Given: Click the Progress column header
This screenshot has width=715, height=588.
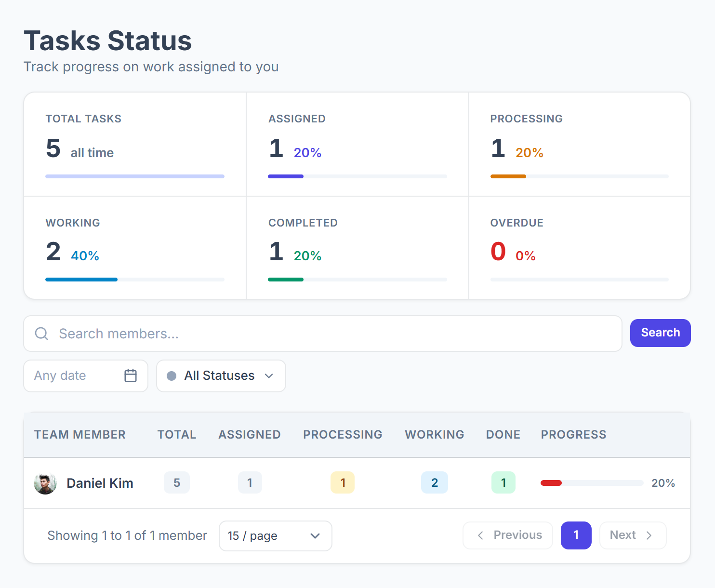Looking at the screenshot, I should [573, 435].
